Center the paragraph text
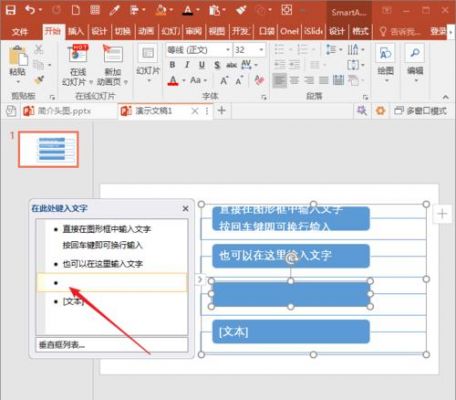Viewport: 456px width, 400px height. [294, 80]
